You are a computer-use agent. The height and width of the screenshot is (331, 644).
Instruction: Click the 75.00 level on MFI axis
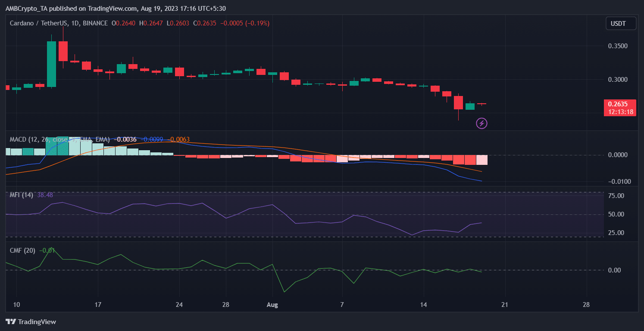pos(616,196)
